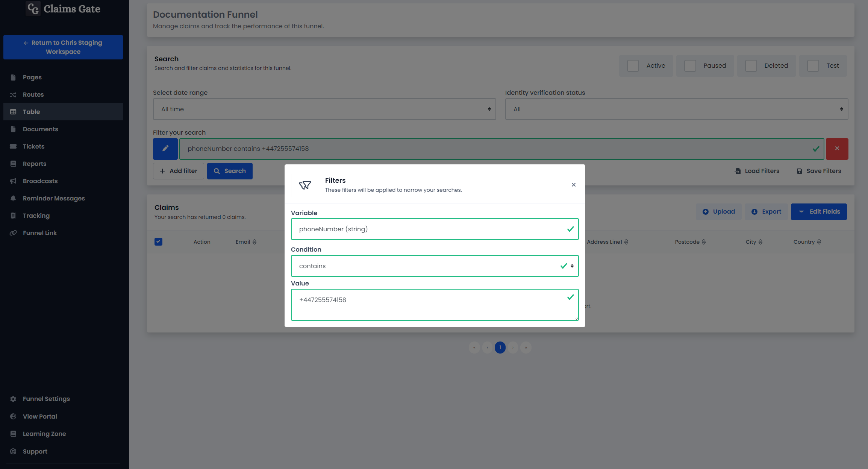Click the blue pencil edit filter icon
The image size is (868, 469).
click(x=165, y=149)
